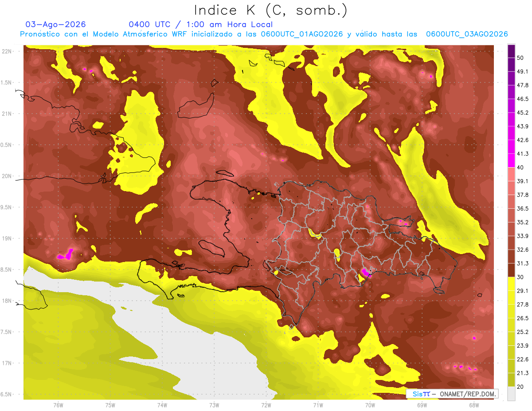Screen dimensions: 532x411
Task: Select colorbar value "23.9"
Action: (x=523, y=345)
